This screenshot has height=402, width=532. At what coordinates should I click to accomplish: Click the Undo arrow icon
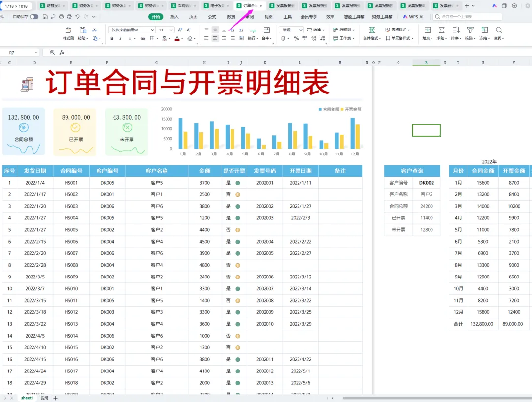click(77, 17)
